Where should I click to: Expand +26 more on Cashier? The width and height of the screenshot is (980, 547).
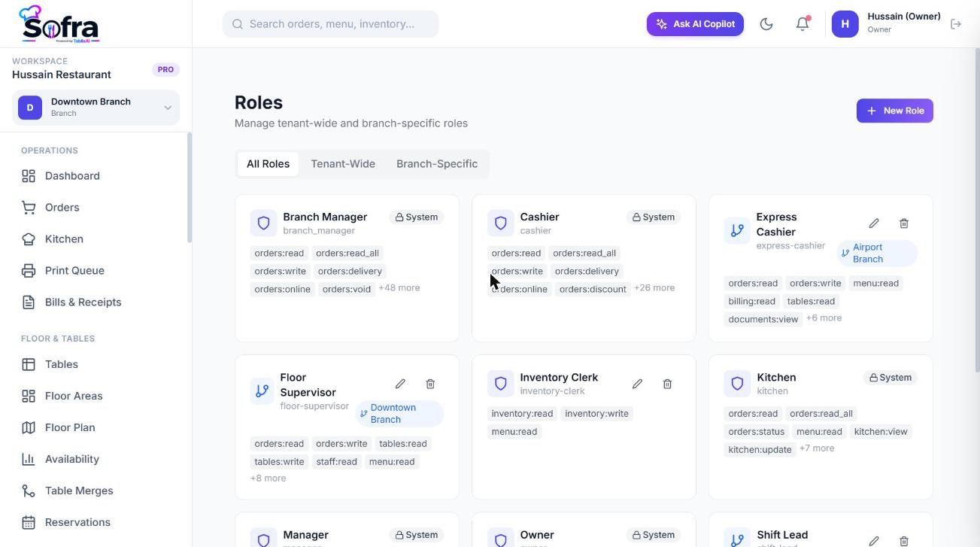click(654, 288)
